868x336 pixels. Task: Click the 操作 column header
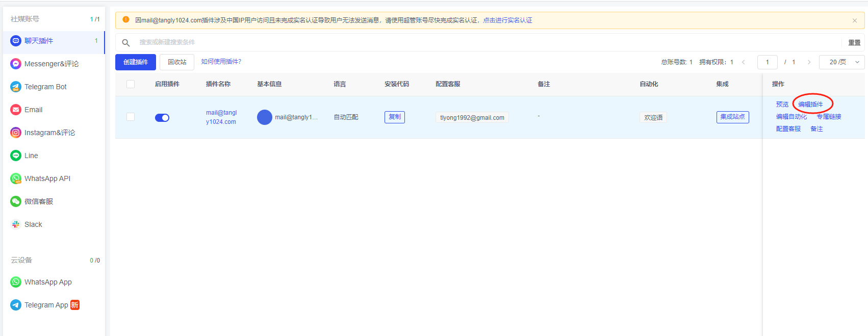[x=778, y=84]
